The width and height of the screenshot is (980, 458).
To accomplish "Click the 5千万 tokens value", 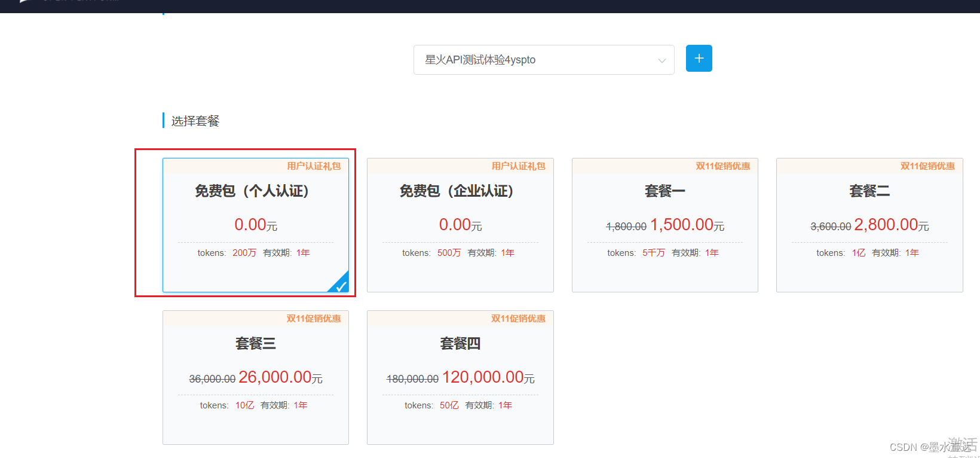I will 654,253.
